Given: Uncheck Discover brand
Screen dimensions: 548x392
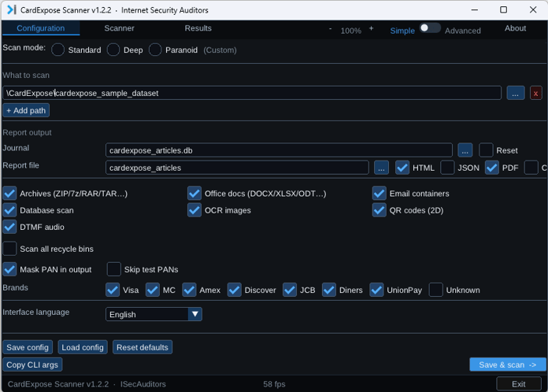Looking at the screenshot, I should [234, 290].
